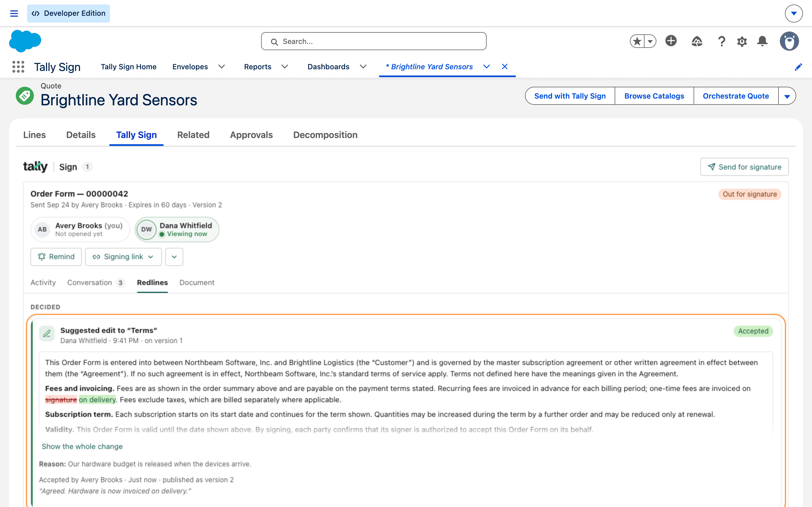Open the Trailhead guidance icon

click(697, 41)
